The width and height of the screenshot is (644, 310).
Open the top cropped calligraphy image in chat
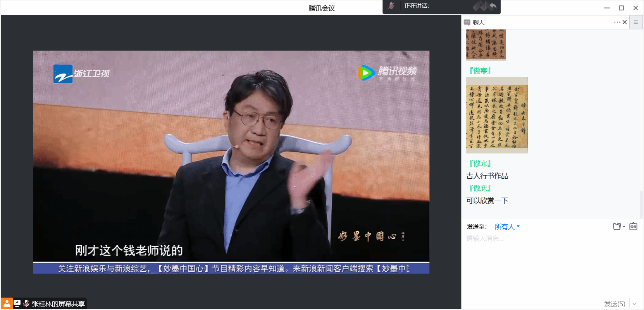(x=486, y=45)
